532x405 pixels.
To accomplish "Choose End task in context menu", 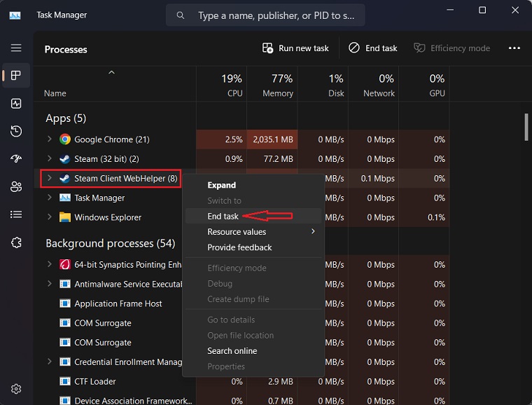I will pos(223,217).
